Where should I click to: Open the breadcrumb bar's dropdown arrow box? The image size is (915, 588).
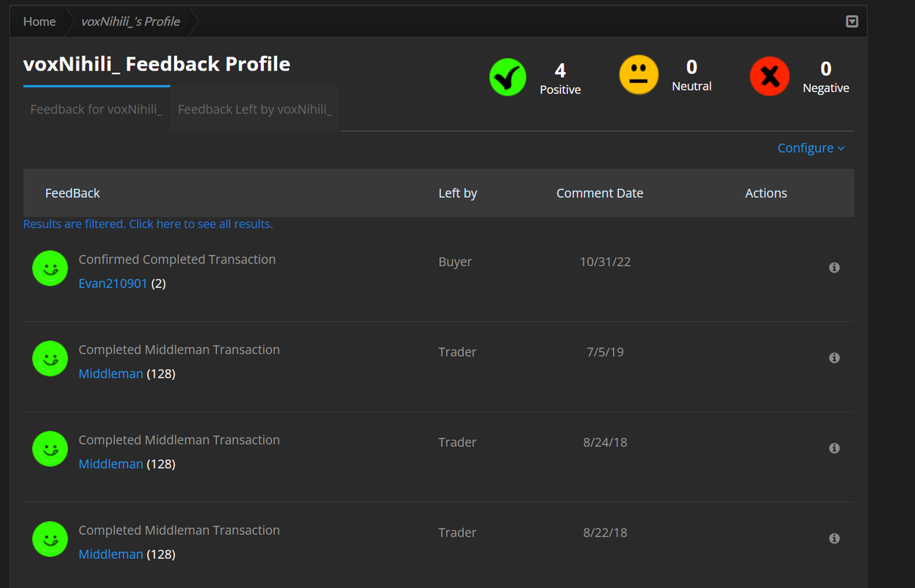click(x=852, y=21)
